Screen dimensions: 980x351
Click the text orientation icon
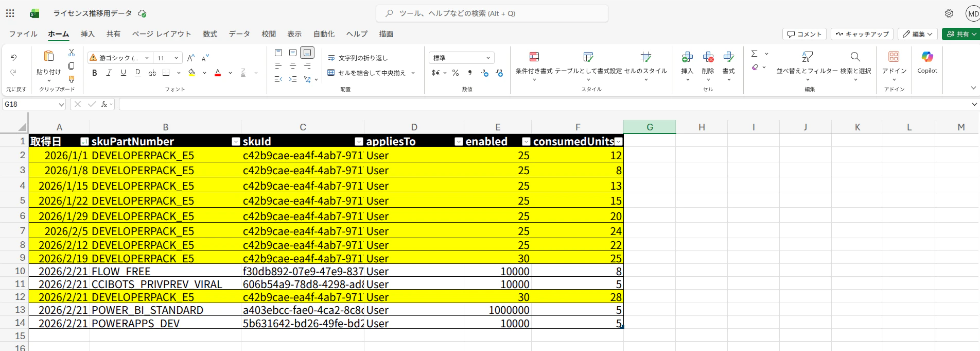[x=307, y=79]
